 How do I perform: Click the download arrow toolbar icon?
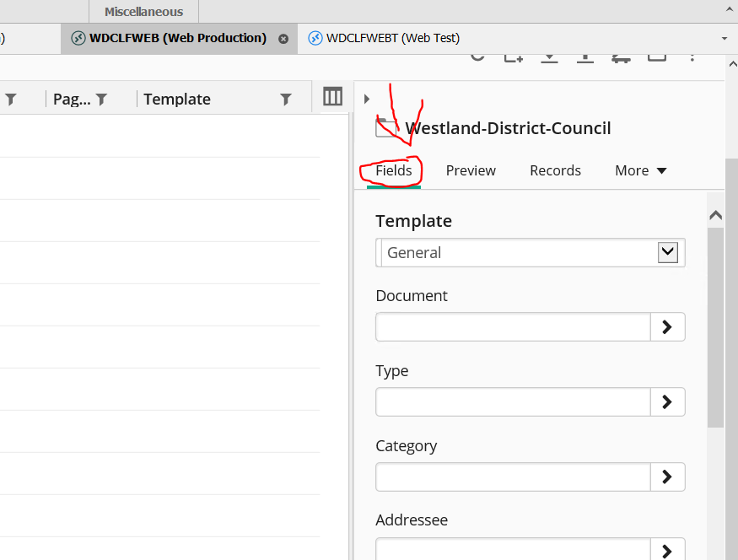pyautogui.click(x=549, y=57)
